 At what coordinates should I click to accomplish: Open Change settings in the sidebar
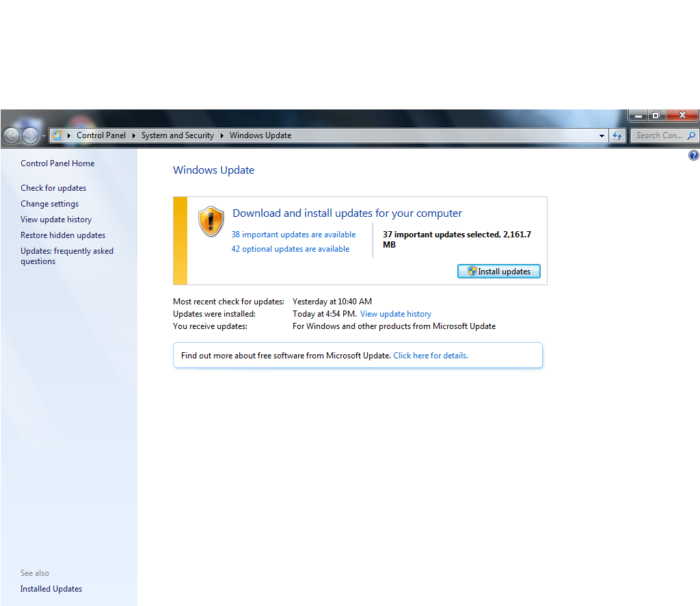pos(49,204)
